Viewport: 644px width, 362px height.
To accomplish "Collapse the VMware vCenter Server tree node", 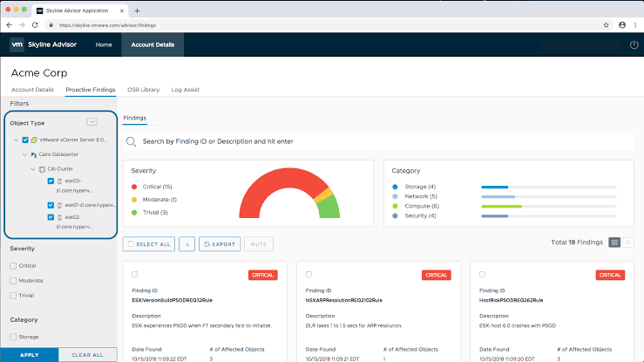I will [x=16, y=140].
